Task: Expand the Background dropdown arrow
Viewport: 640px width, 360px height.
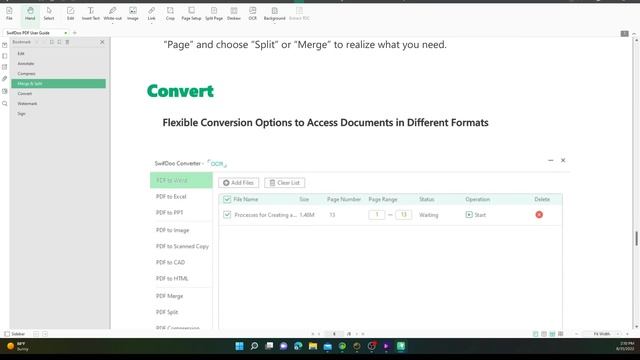Action: pyautogui.click(x=274, y=23)
